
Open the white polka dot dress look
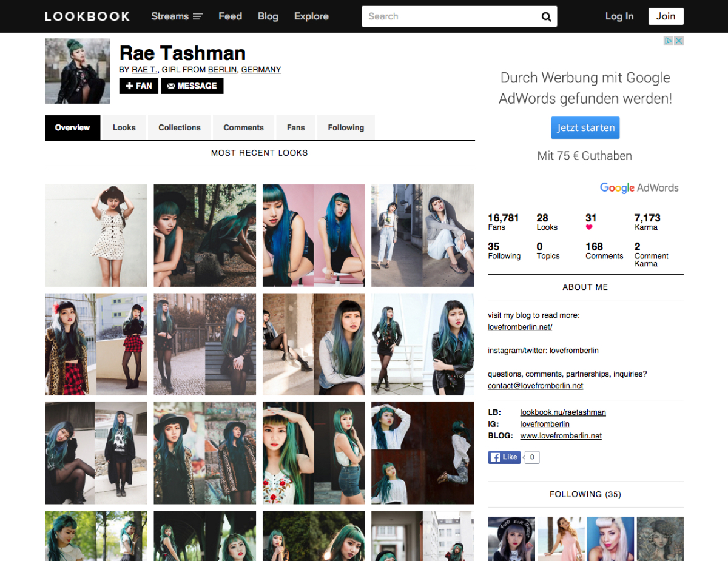coord(96,235)
